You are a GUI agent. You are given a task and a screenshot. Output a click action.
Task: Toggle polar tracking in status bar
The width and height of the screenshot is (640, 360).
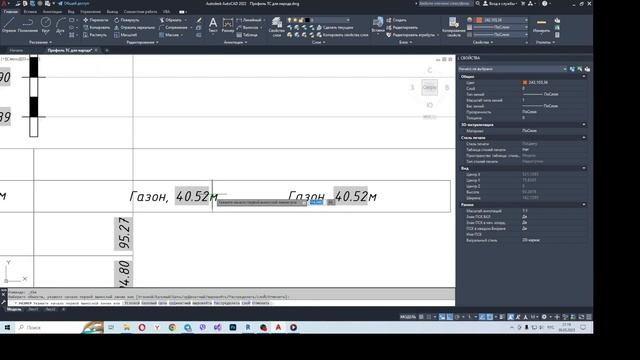coord(457,317)
